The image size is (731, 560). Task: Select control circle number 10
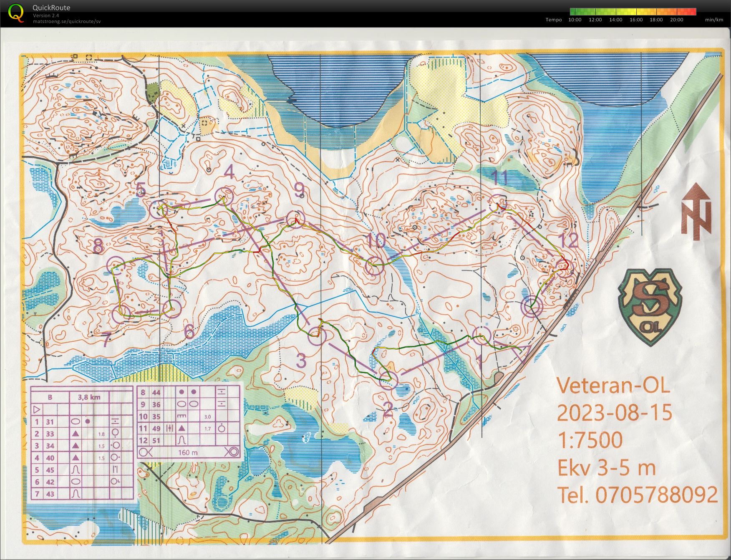pos(373,266)
